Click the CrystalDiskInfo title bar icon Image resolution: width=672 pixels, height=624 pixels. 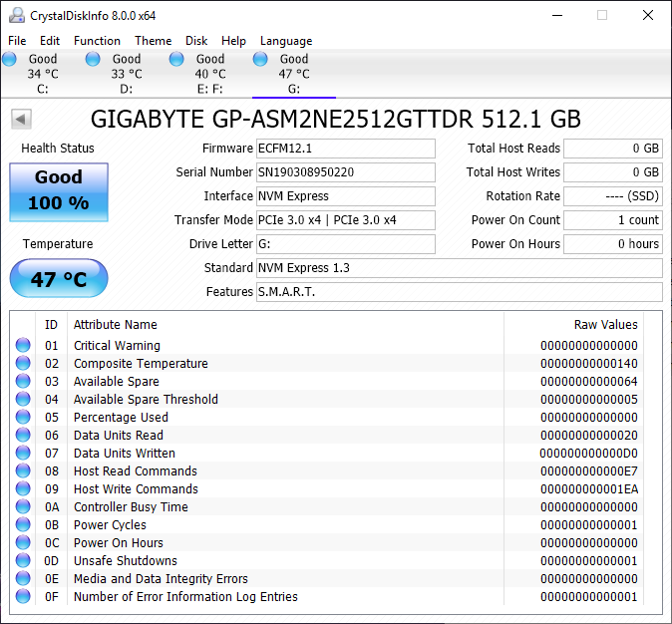[x=17, y=15]
